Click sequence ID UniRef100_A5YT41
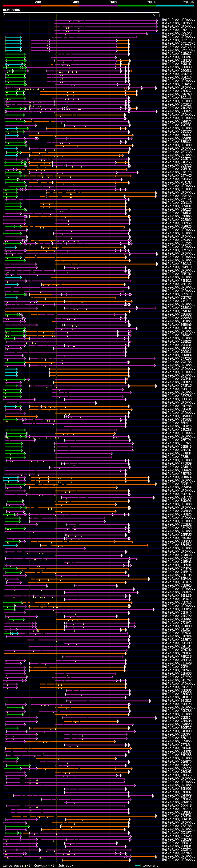 177,199
